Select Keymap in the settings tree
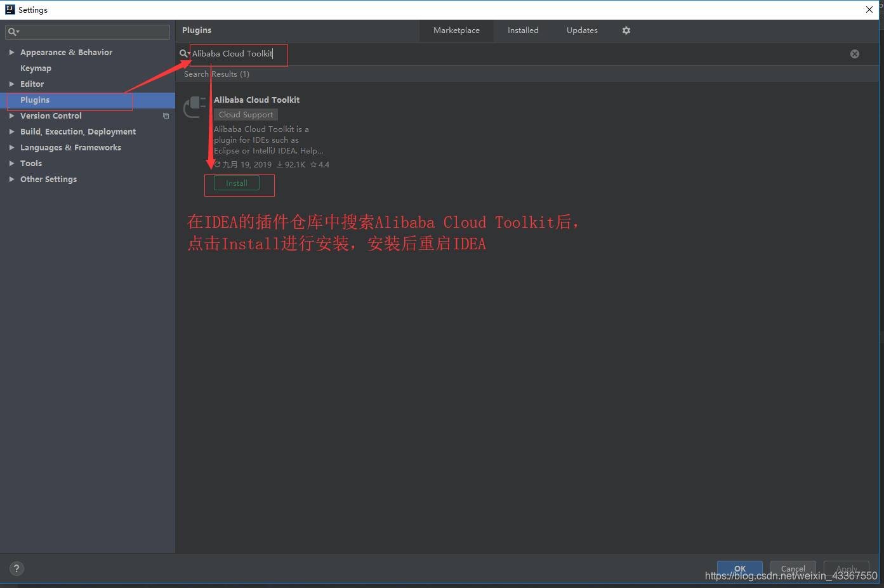The height and width of the screenshot is (588, 884). [x=36, y=68]
